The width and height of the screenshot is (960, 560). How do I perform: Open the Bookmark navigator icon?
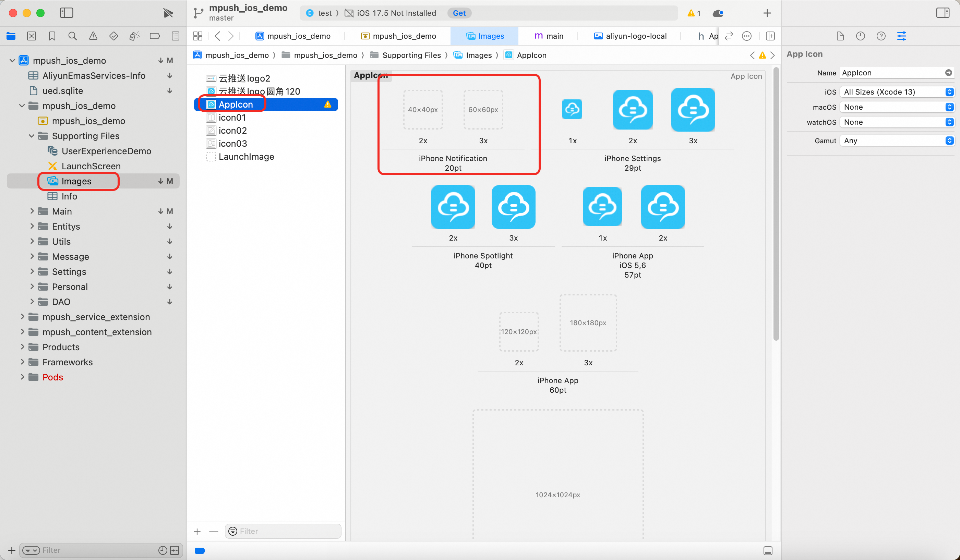[52, 36]
